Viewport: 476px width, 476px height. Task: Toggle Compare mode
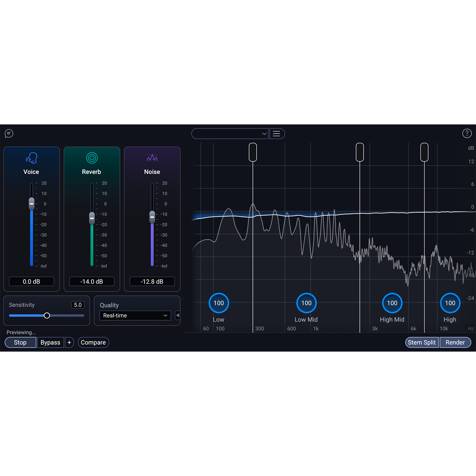pyautogui.click(x=93, y=342)
